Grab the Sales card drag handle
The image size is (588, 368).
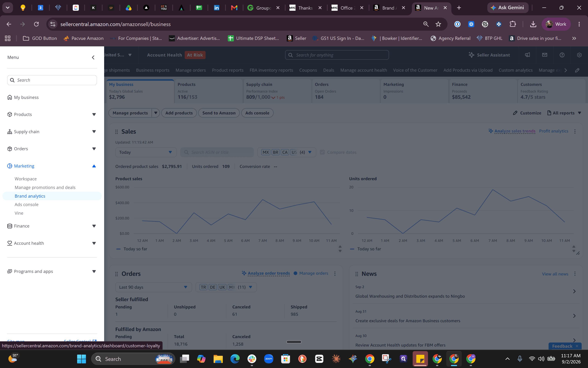[x=117, y=132]
